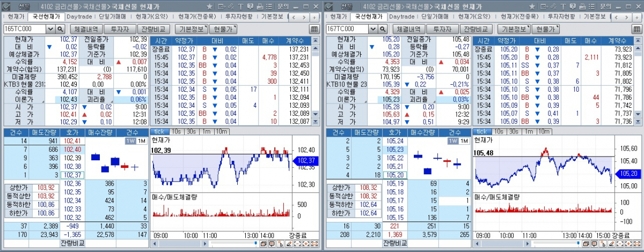Click fit-to-screen icon under left chart
The height and width of the screenshot is (252, 644).
314,243
